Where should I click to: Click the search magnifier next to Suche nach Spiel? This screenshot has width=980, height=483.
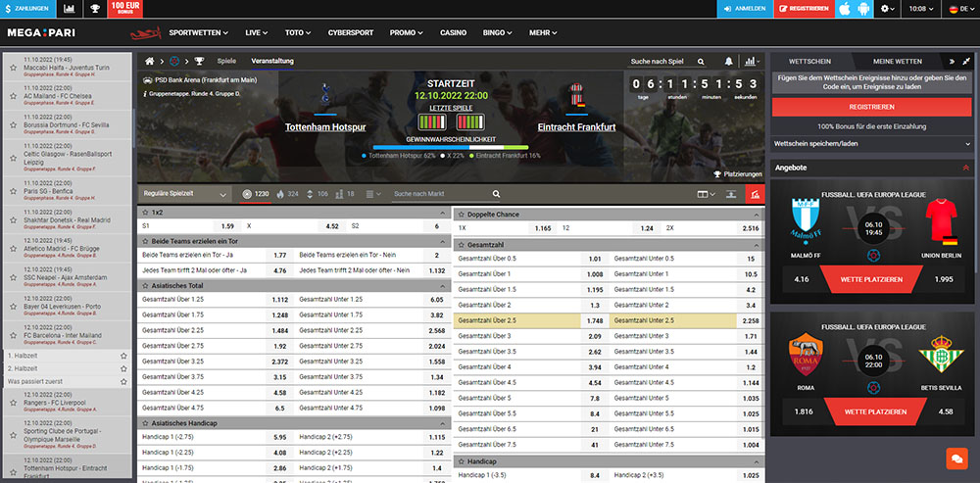tap(702, 62)
